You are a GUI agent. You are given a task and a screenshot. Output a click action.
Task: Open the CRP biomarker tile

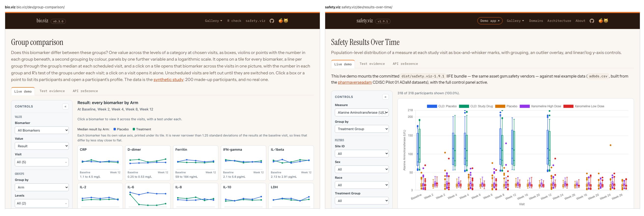[100, 163]
